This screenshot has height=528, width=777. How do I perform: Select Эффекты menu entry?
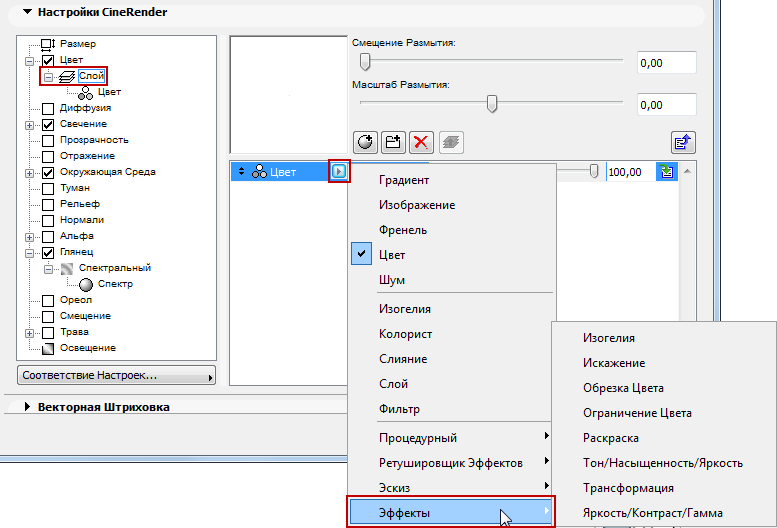450,513
